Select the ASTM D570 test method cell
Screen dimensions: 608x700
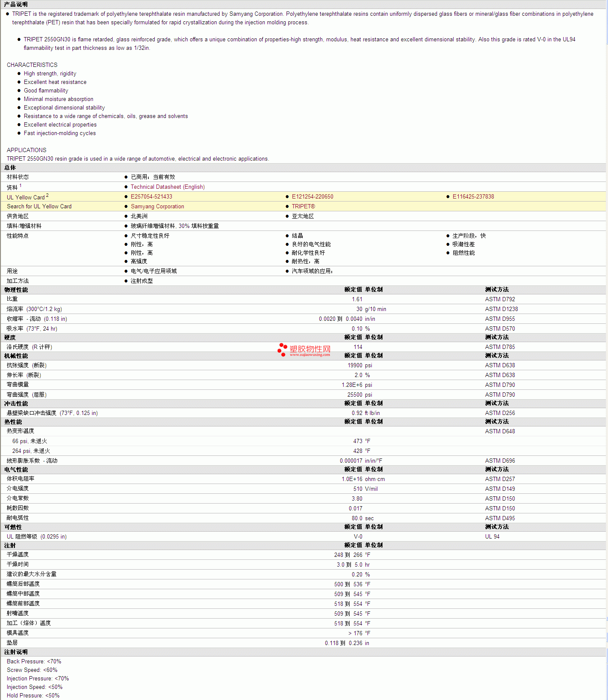tap(500, 329)
